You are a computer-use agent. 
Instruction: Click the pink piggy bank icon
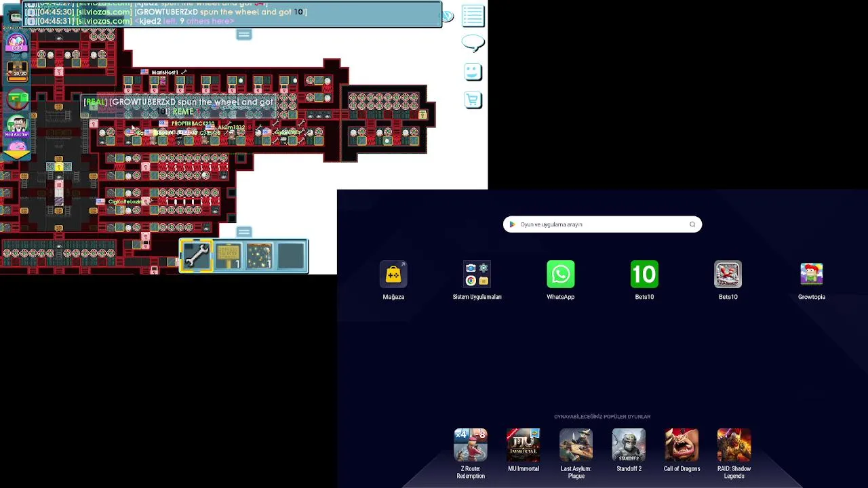point(18,146)
